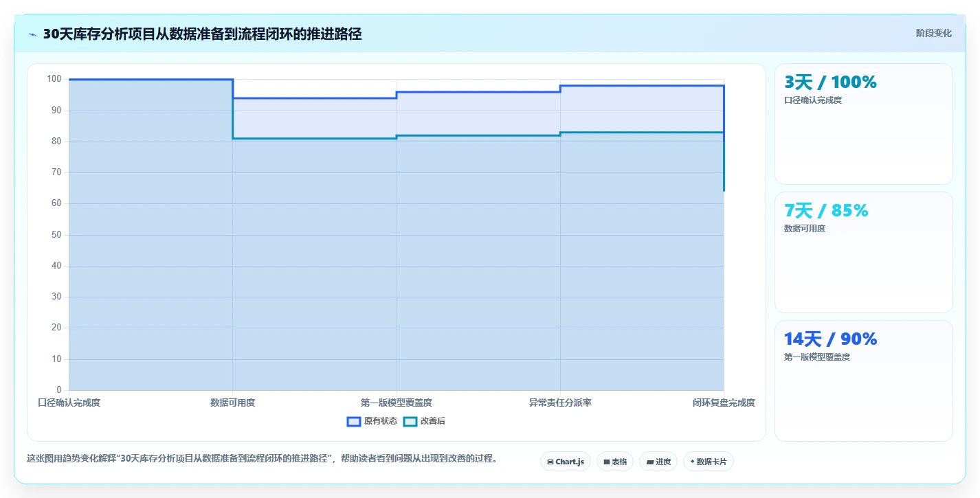Viewport: 980px width, 498px height.
Task: Click the 阶段变化 label in header
Action: pos(934,33)
